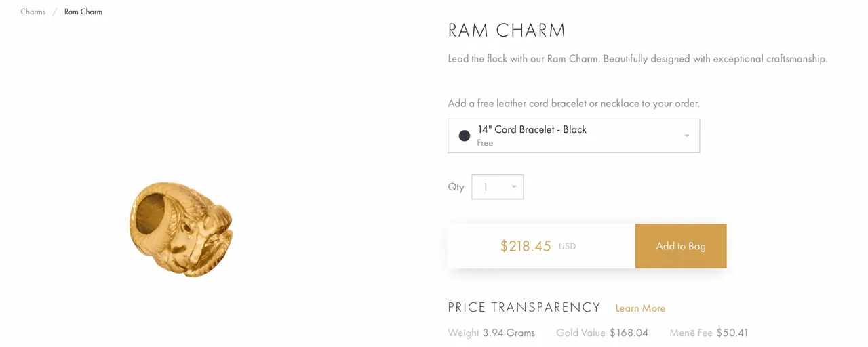Open Learn More about price transparency
The image size is (868, 347).
pos(640,308)
